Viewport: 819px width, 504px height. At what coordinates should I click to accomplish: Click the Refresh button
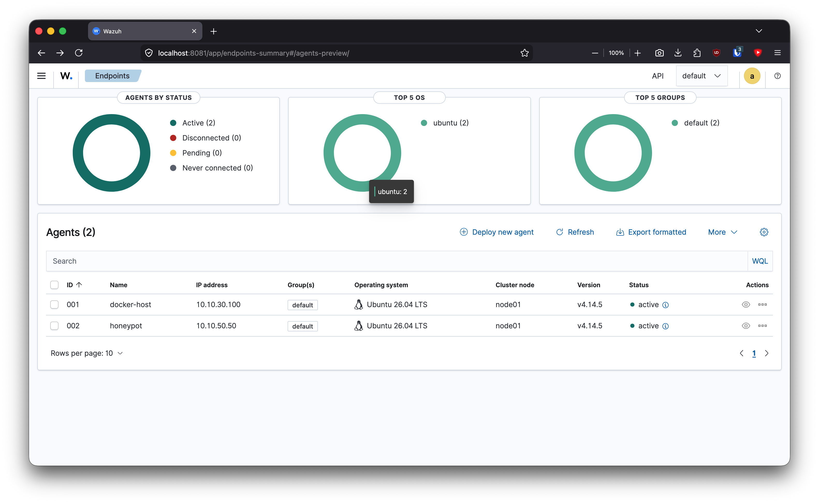(575, 232)
